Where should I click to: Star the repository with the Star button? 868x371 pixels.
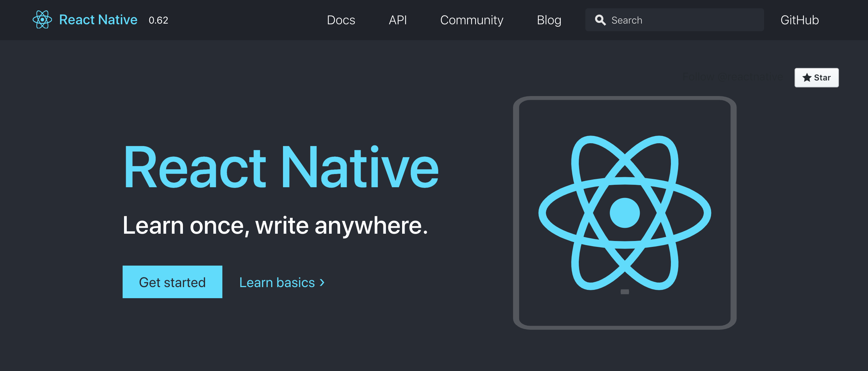coord(816,78)
